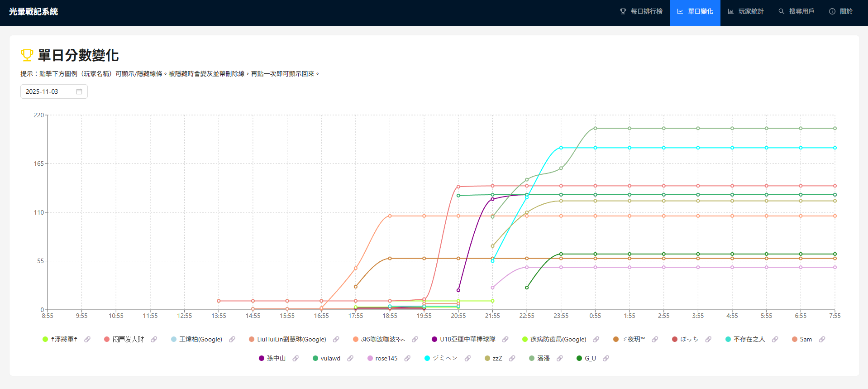The image size is (868, 389).
Task: Go to 每日排行榜 tab
Action: 641,11
